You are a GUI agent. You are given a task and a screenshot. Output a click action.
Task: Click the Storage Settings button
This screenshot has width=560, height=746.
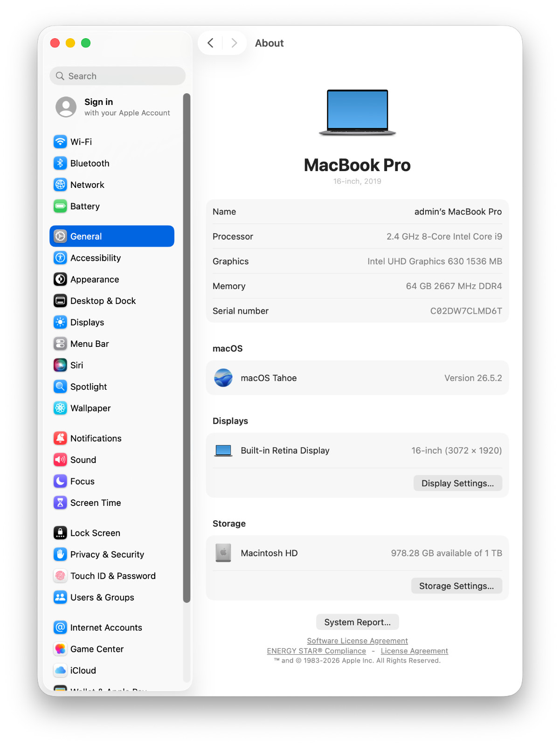point(456,586)
